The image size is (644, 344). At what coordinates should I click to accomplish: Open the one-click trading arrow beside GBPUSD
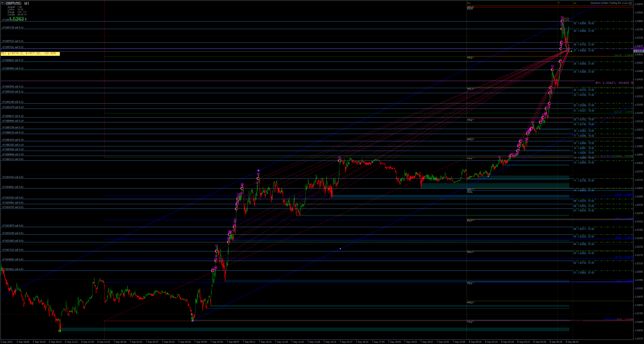click(2, 3)
